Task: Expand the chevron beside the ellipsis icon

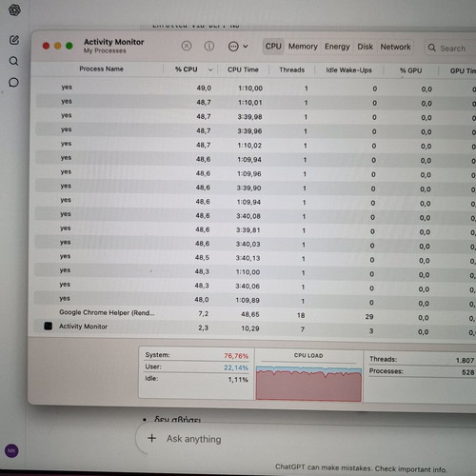Action: point(246,47)
